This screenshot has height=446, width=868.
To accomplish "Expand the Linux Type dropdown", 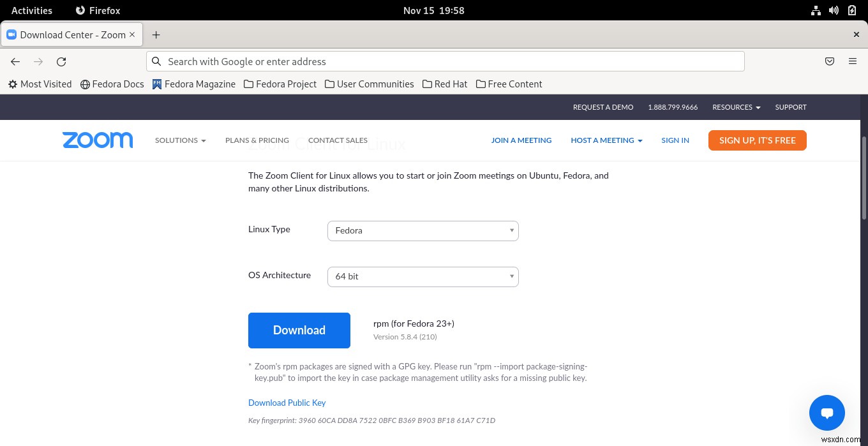I will 423,231.
